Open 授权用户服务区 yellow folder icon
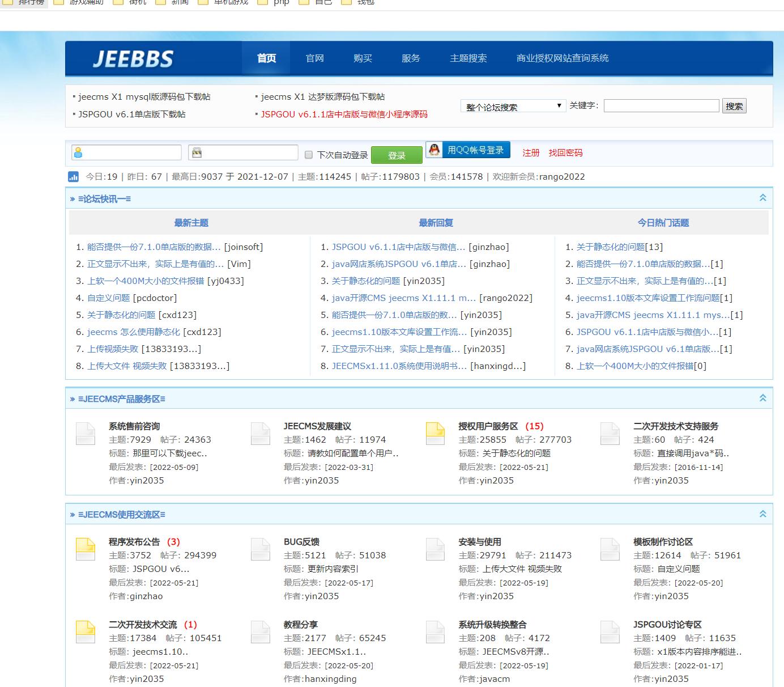 (x=436, y=434)
